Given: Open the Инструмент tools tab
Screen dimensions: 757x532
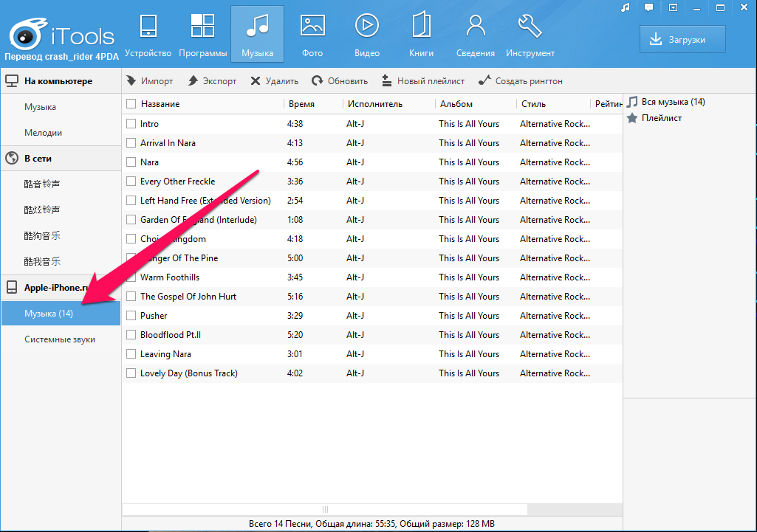Looking at the screenshot, I should point(530,35).
